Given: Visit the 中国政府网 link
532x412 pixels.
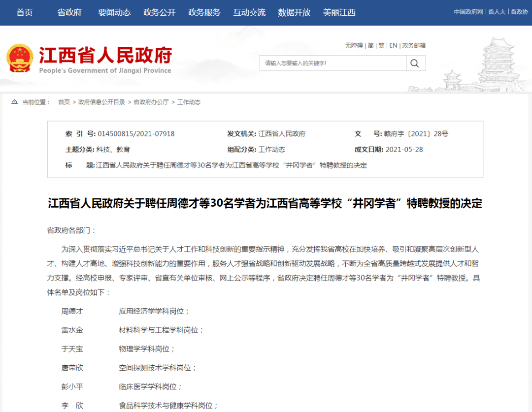Looking at the screenshot, I should point(468,12).
